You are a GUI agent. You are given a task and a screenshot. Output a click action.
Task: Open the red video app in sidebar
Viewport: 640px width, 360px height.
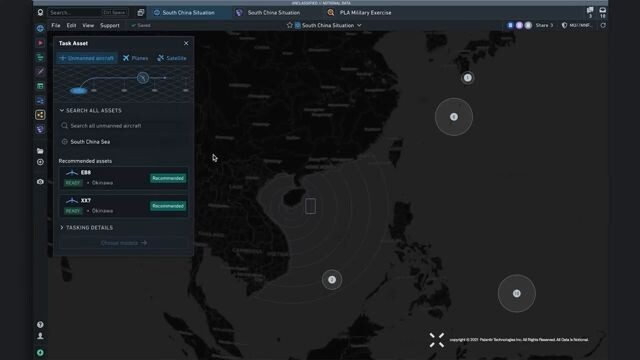40,43
